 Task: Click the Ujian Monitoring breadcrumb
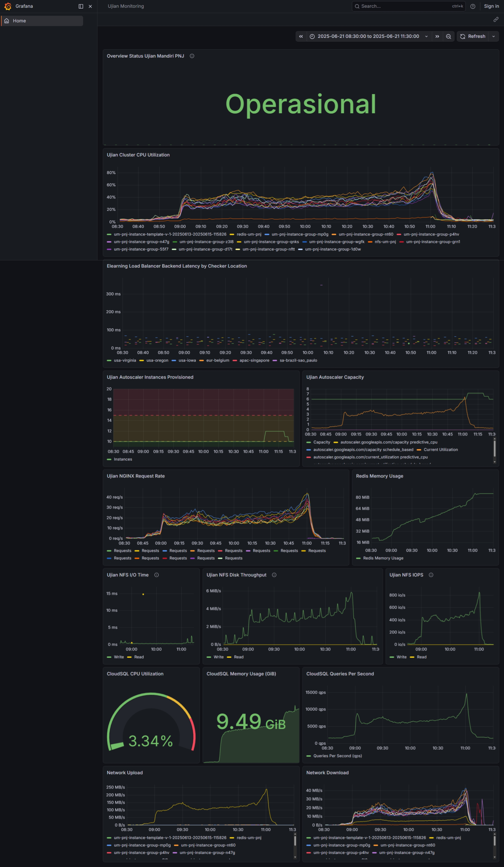click(x=126, y=6)
